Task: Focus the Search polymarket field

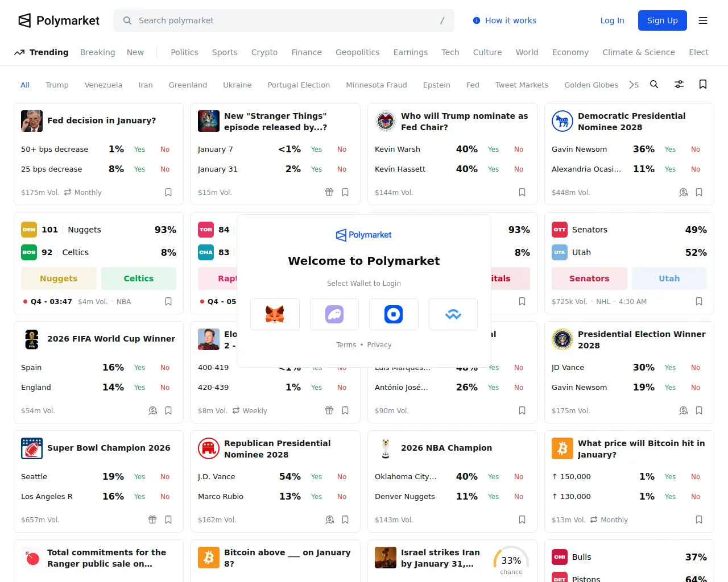Action: [x=284, y=20]
